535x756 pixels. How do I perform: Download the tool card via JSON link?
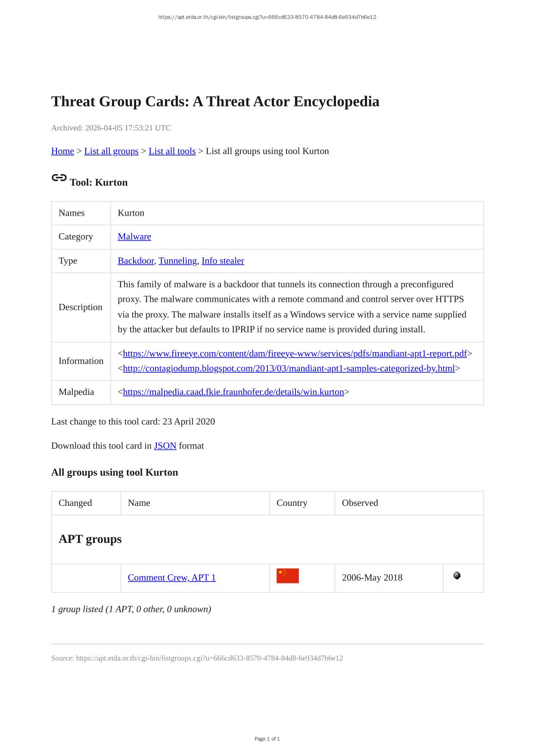[165, 446]
